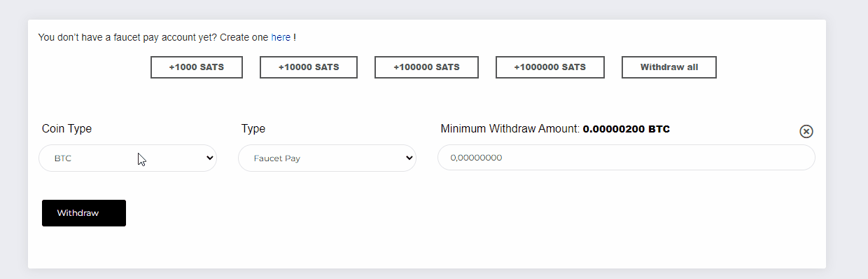
Task: Open the Type dropdown showing Faucet Pay
Action: [327, 158]
